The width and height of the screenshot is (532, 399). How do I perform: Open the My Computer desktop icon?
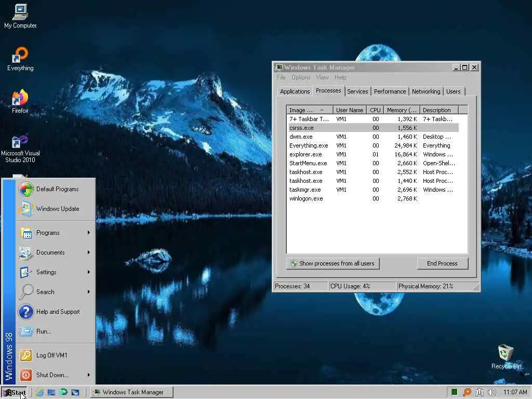pyautogui.click(x=20, y=16)
